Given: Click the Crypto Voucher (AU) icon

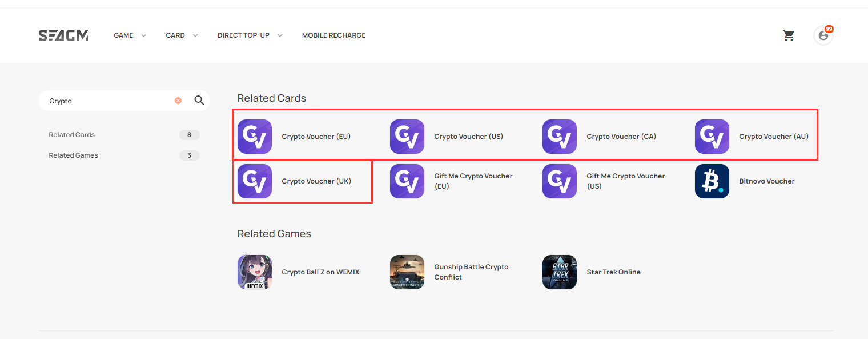Looking at the screenshot, I should [712, 137].
